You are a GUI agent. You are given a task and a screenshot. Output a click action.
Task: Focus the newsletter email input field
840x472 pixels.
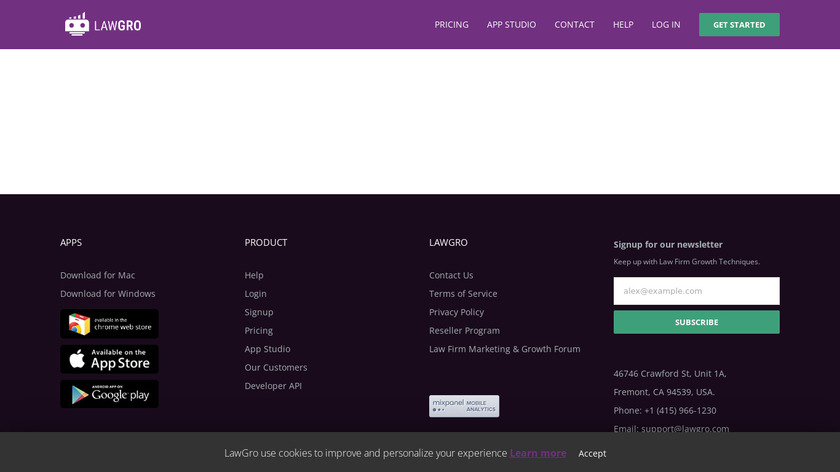696,291
